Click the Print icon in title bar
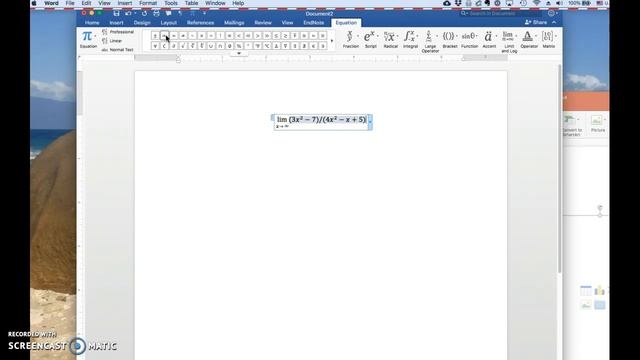This screenshot has width=640, height=360. [156, 13]
